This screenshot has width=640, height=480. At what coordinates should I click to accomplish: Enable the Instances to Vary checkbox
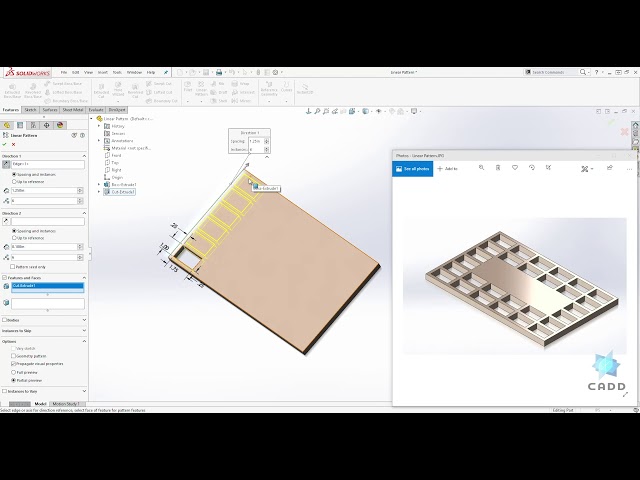tap(4, 391)
